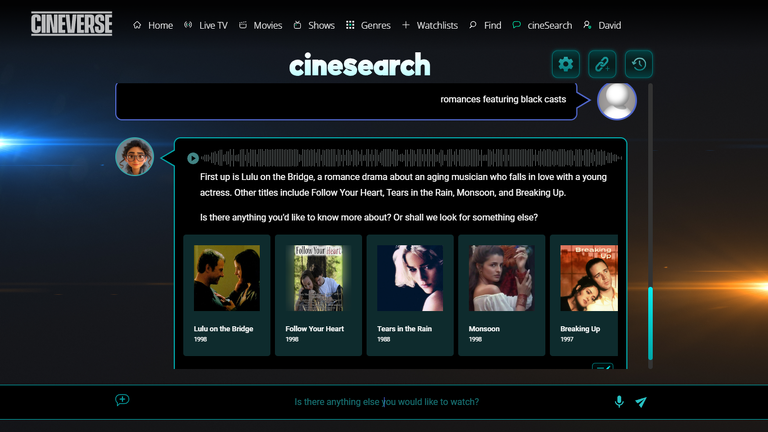
Task: Click the icon below Breaking Up card
Action: click(602, 366)
